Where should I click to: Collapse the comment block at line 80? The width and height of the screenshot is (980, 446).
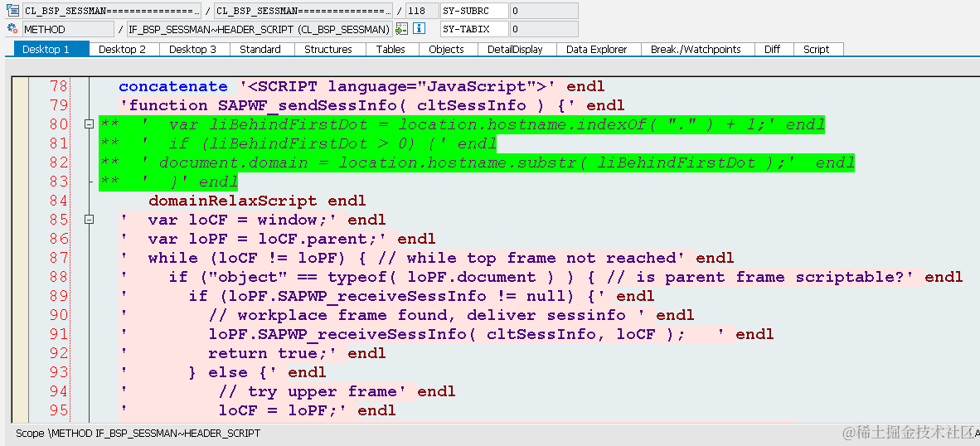tap(89, 125)
